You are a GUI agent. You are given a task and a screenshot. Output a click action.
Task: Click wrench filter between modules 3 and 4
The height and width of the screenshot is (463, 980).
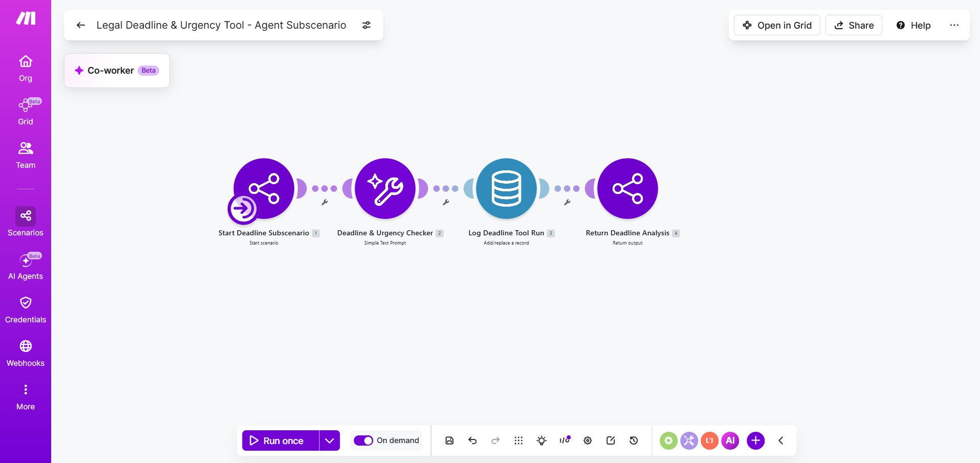click(x=567, y=203)
